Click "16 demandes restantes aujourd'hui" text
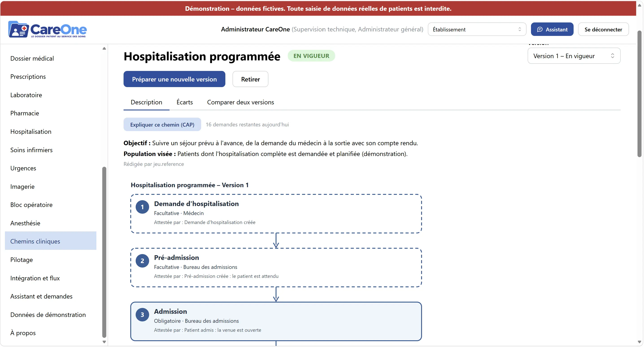The height and width of the screenshot is (347, 644). pyautogui.click(x=247, y=125)
